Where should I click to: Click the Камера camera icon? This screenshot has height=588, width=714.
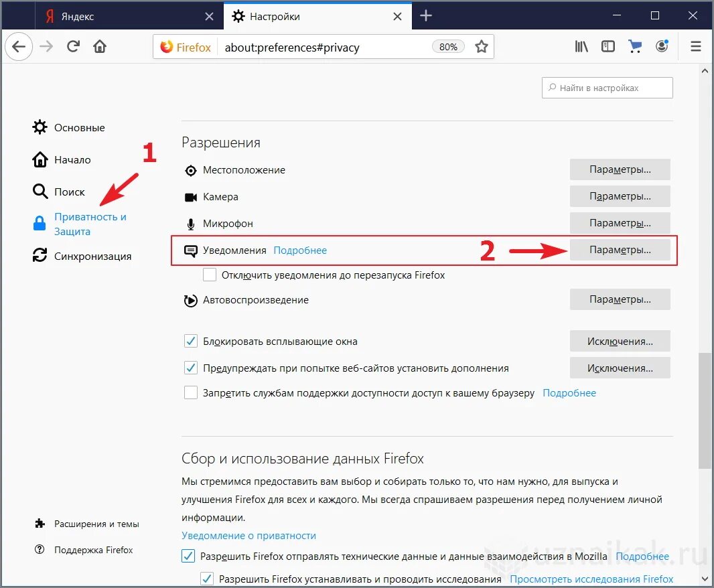(x=190, y=197)
